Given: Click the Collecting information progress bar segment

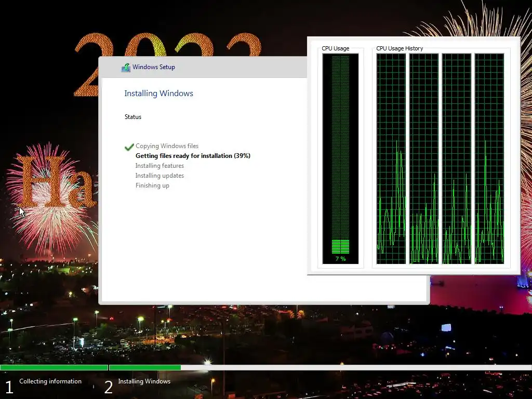Looking at the screenshot, I should pos(54,367).
